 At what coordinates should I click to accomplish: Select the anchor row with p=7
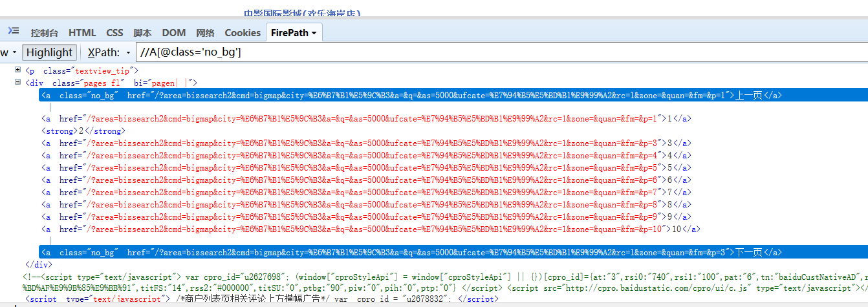(366, 193)
